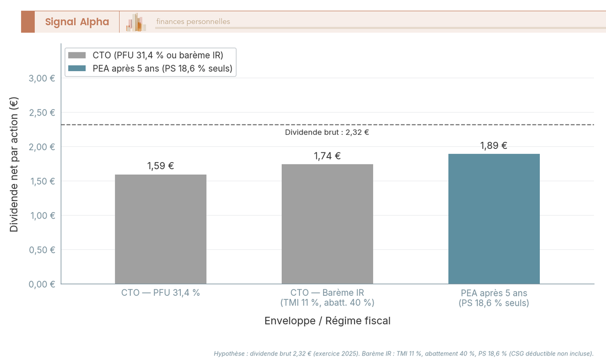
Task: Click the 1,74 € value label
Action: pyautogui.click(x=327, y=155)
